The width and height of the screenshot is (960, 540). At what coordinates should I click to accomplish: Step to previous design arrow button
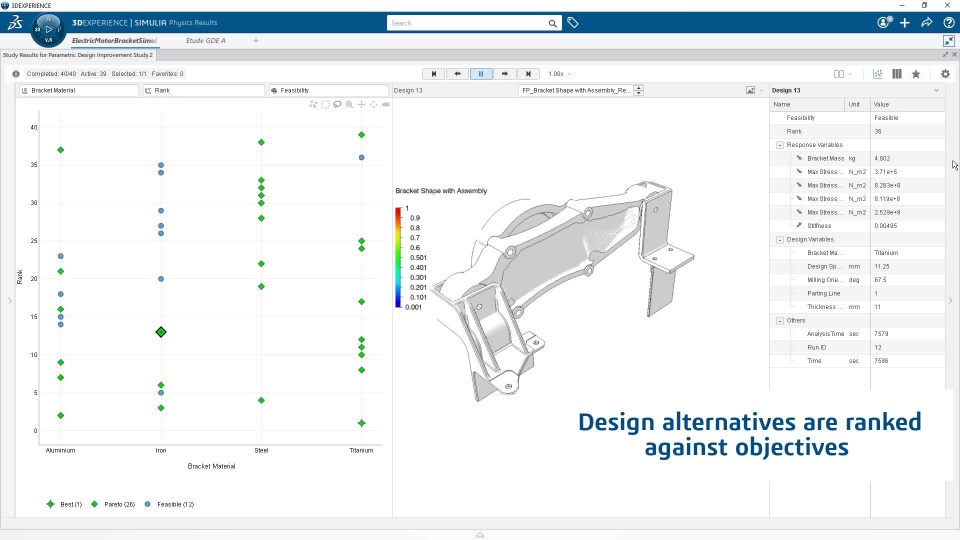click(457, 73)
